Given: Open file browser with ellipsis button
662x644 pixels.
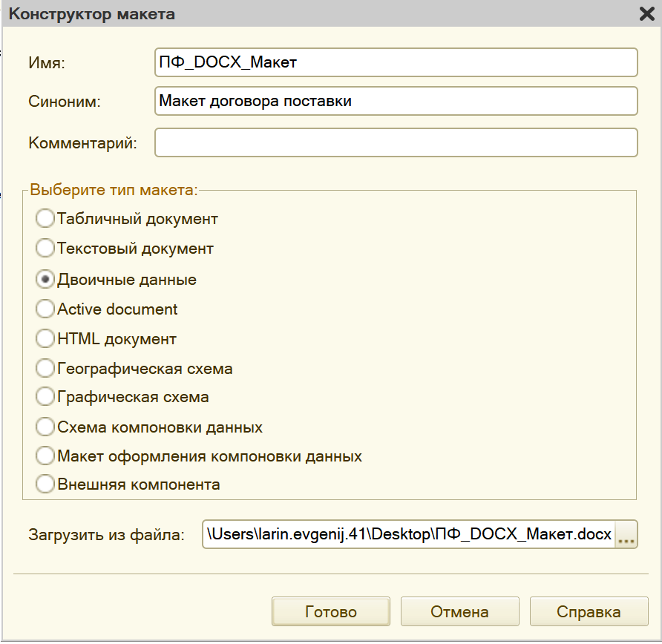Looking at the screenshot, I should click(x=626, y=535).
